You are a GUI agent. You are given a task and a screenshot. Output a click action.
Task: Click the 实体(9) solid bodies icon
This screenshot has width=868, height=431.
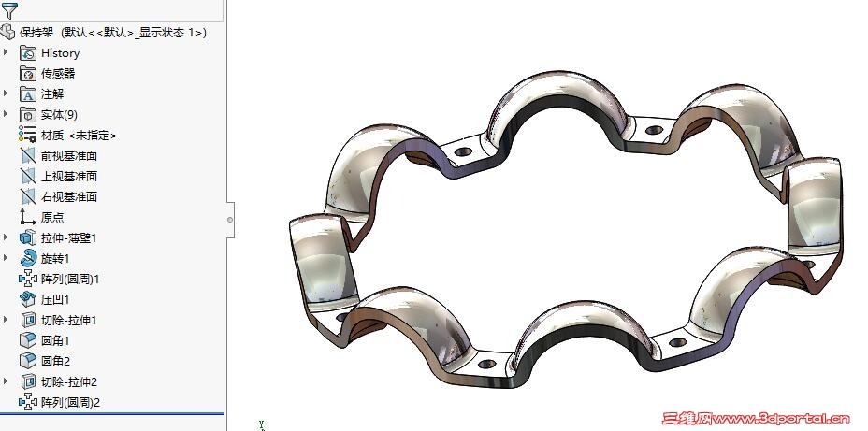click(x=28, y=114)
